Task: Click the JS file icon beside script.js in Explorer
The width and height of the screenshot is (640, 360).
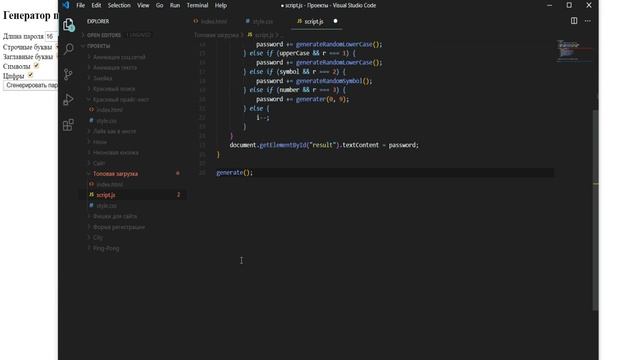Action: point(91,195)
